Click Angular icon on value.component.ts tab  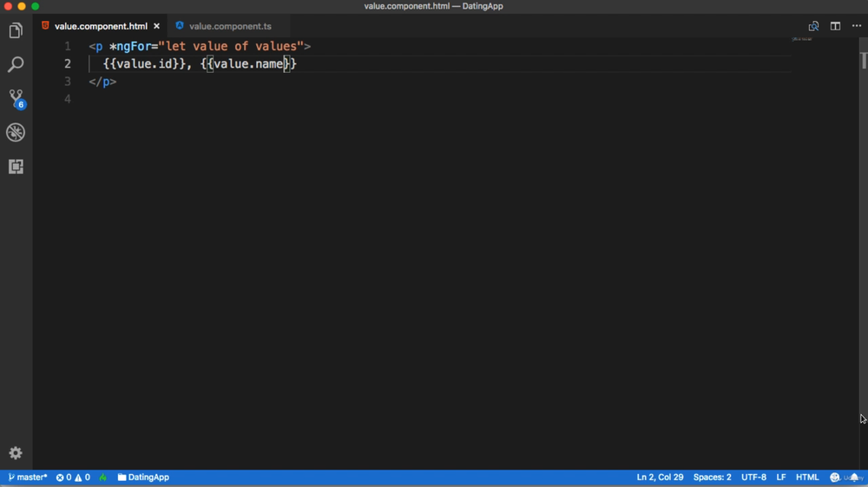pos(180,25)
